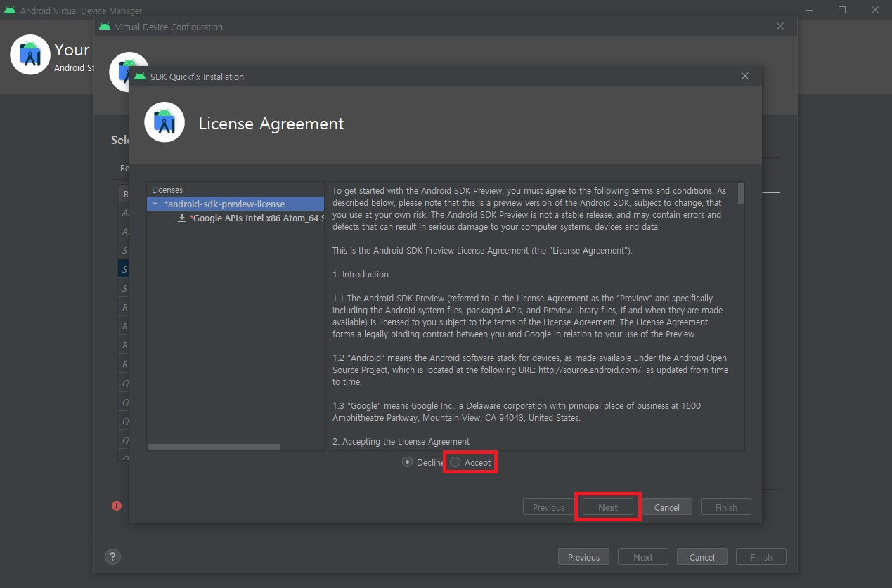
Task: Click the license text vertical scrollbar thumb
Action: coord(741,193)
